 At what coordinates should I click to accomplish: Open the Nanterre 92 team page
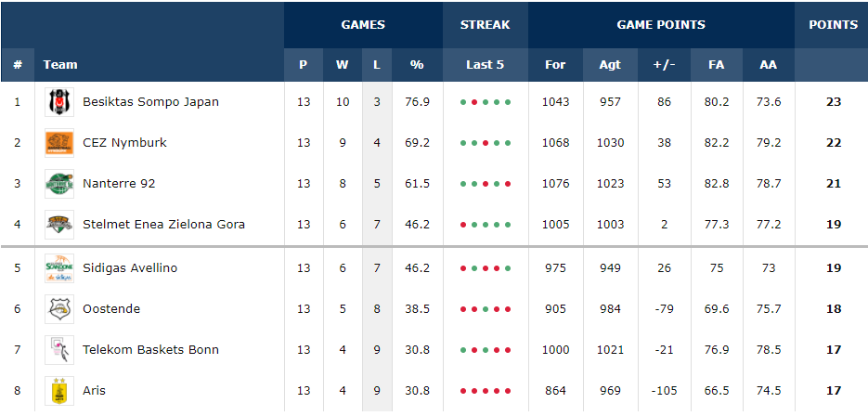click(119, 184)
